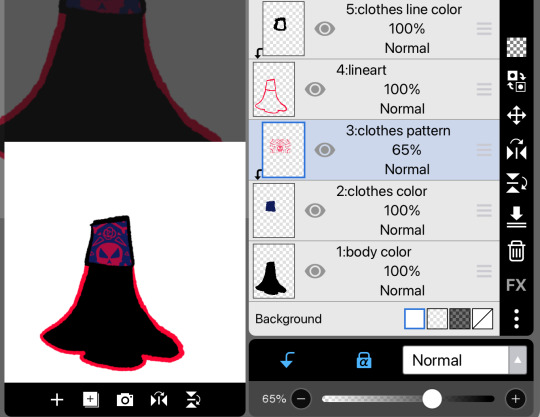540x417 pixels.
Task: Hide the 3:clothes pattern layer
Action: tap(324, 150)
